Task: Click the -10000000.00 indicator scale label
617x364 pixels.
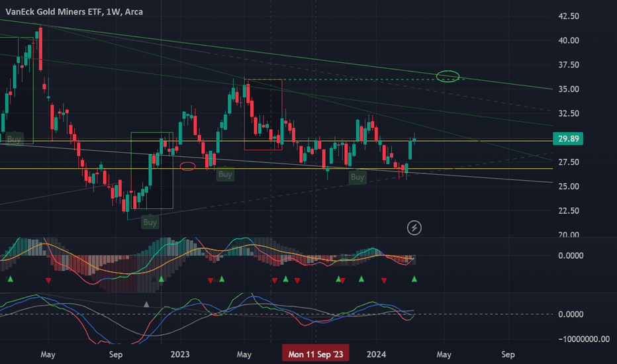Action: click(584, 340)
